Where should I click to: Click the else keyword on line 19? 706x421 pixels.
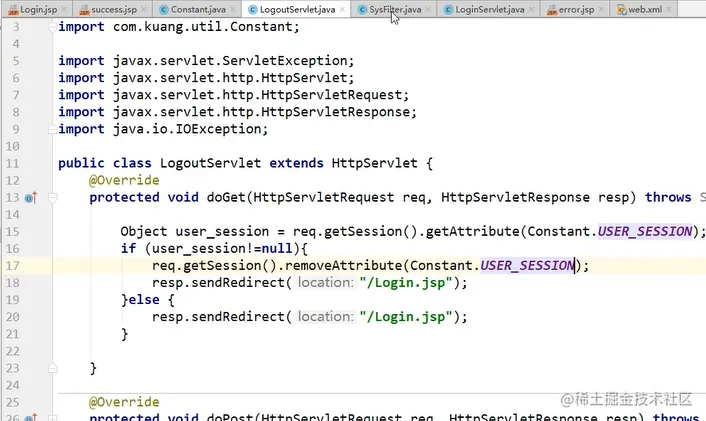[x=144, y=300]
